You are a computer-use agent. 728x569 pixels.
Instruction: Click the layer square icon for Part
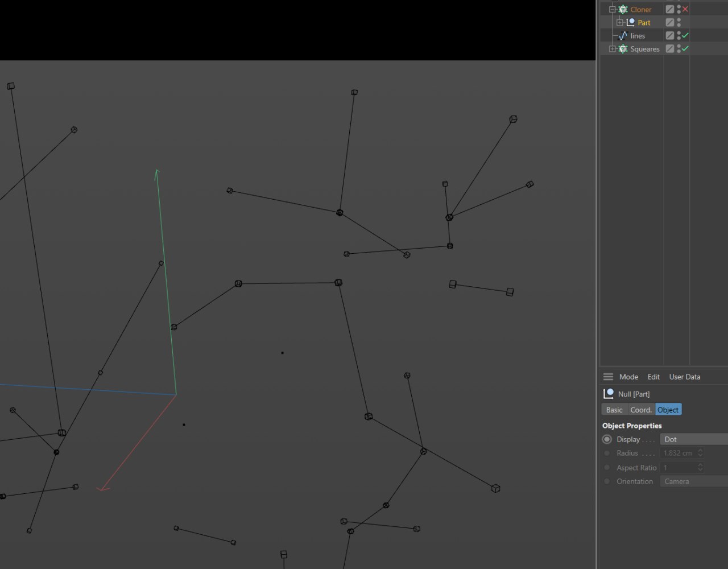click(x=670, y=22)
